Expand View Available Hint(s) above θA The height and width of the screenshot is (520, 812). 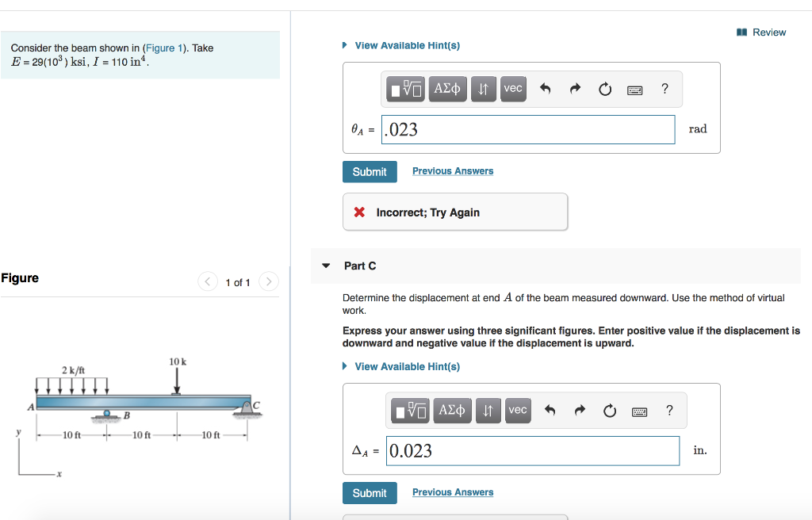point(401,45)
